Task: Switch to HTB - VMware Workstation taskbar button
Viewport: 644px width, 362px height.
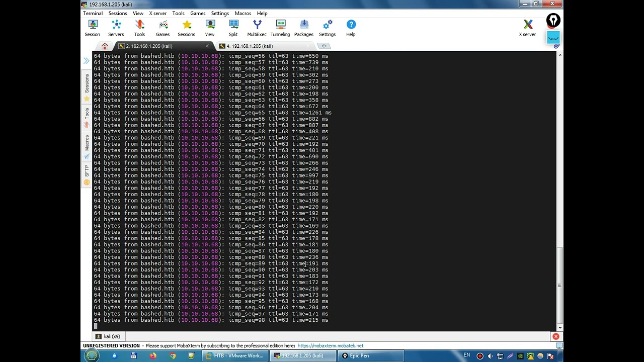Action: click(x=234, y=356)
